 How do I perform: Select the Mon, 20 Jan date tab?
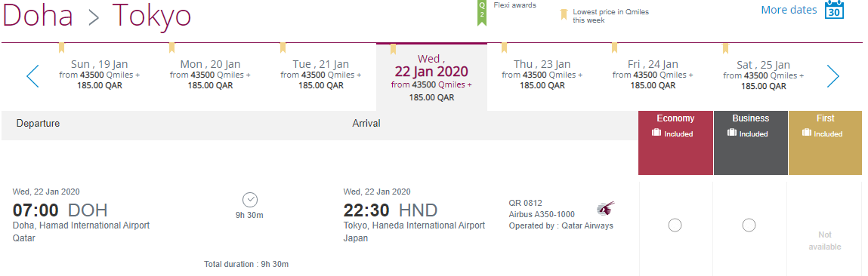pos(210,74)
